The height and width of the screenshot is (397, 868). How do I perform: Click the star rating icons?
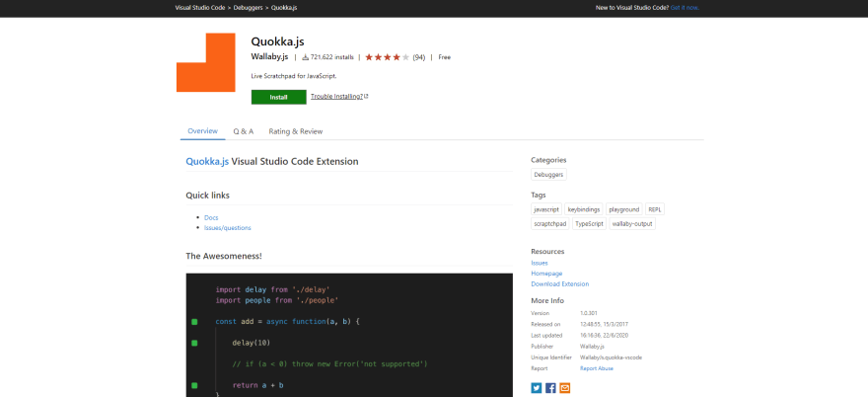388,57
